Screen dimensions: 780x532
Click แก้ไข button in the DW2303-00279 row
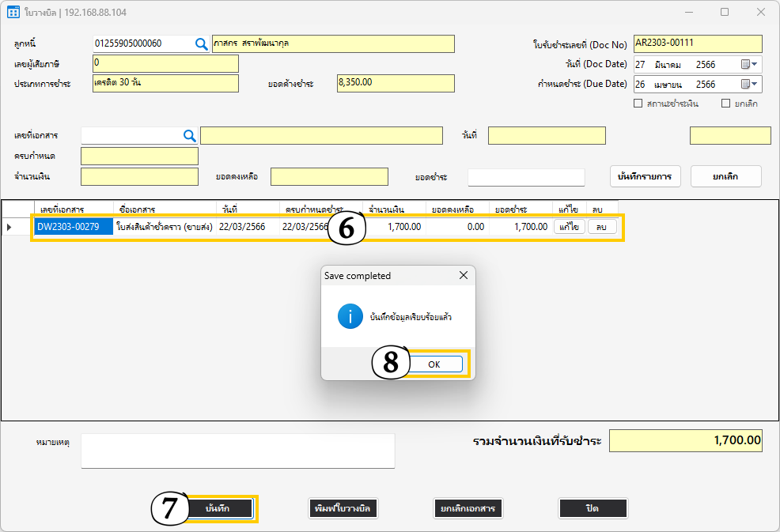point(567,227)
